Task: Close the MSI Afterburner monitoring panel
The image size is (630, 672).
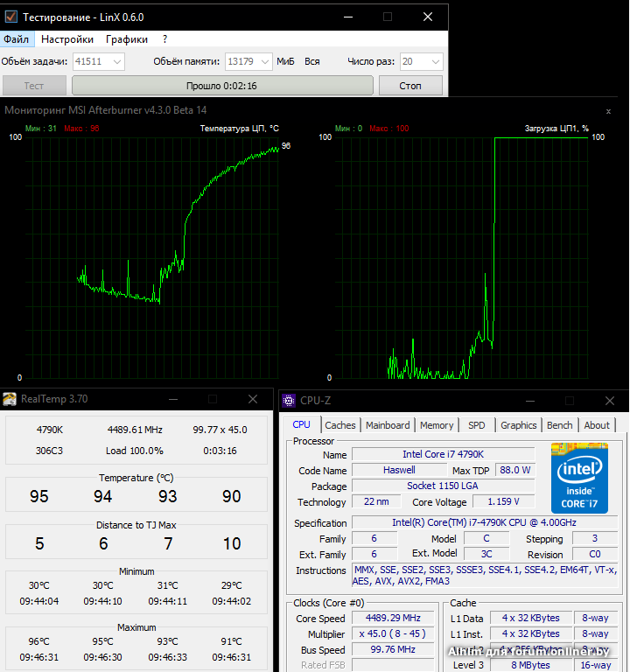Action: pos(608,111)
